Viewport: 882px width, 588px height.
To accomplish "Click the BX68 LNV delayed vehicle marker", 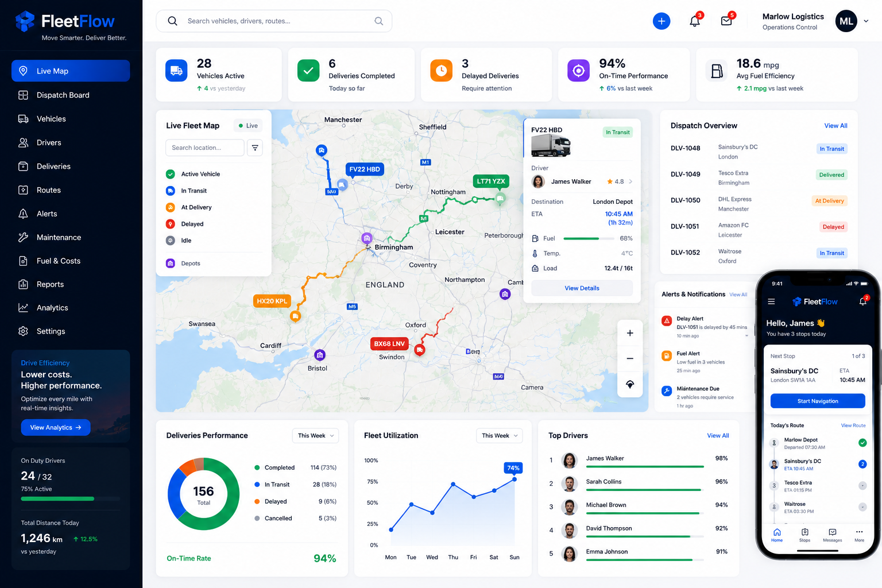I will [x=420, y=350].
